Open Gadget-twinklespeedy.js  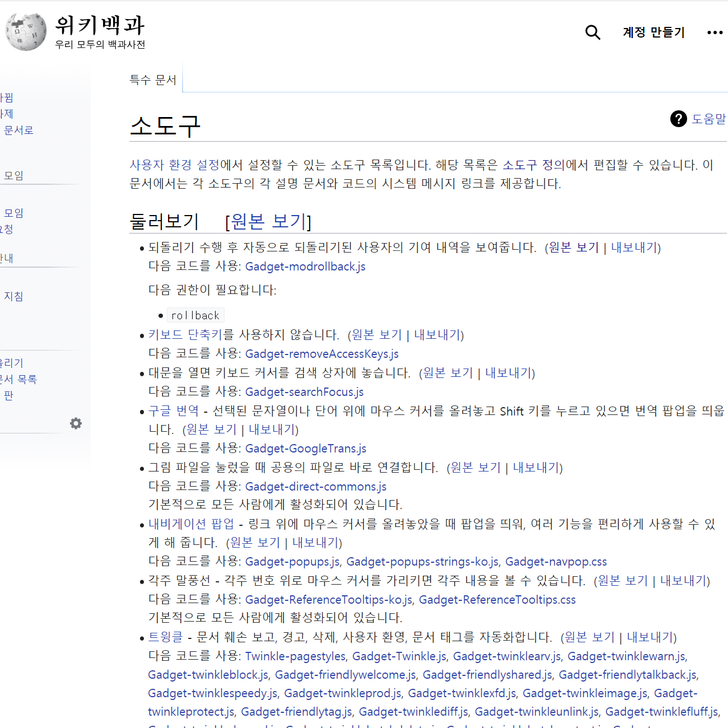213,693
